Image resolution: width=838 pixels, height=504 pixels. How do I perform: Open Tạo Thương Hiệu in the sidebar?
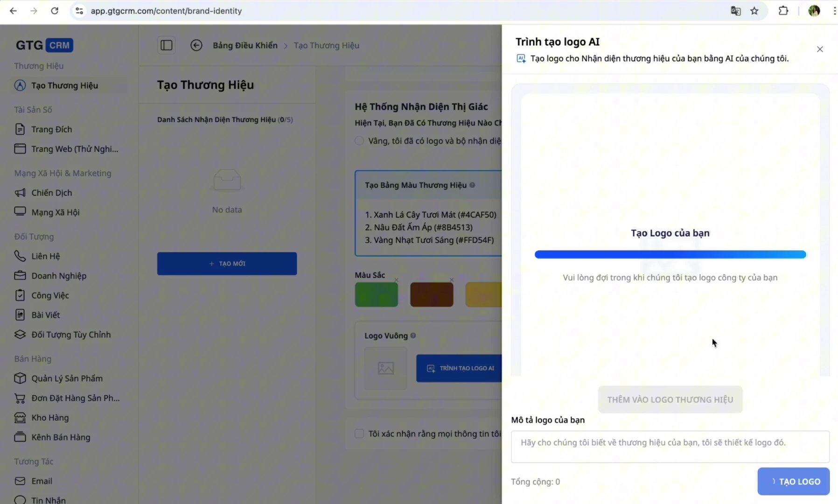coord(64,85)
